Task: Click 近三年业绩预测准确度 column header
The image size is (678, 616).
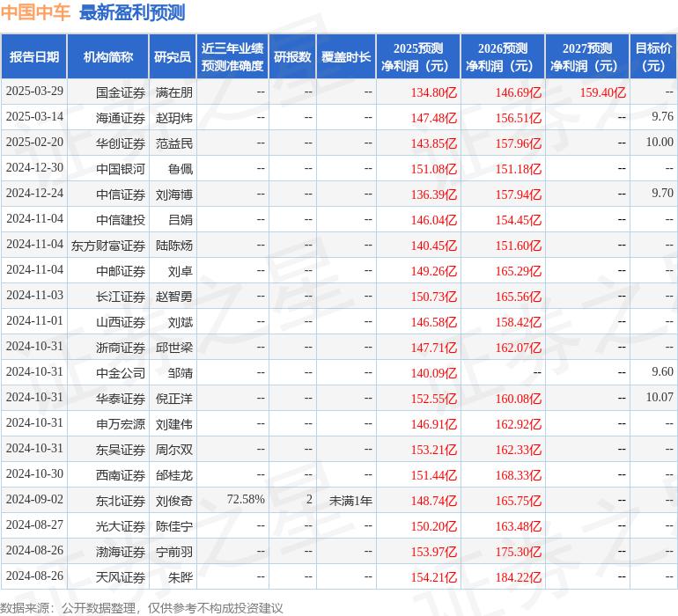Action: coord(232,56)
